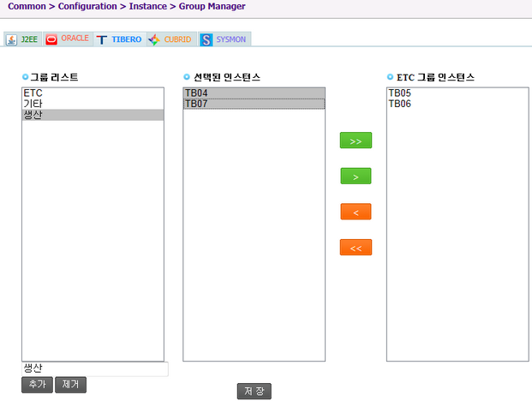Select TB05 in ETC group instances
Image resolution: width=532 pixels, height=401 pixels.
[457, 93]
